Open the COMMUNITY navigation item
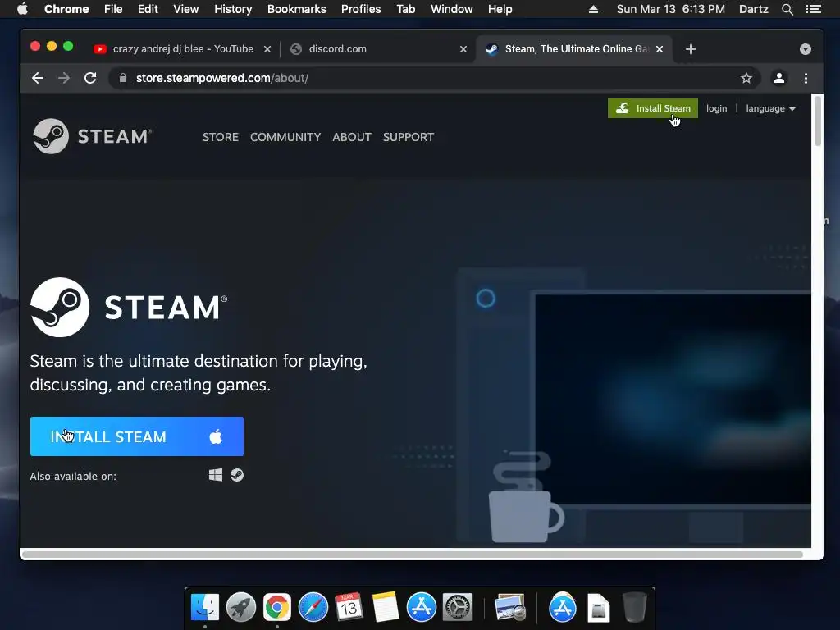 click(285, 137)
